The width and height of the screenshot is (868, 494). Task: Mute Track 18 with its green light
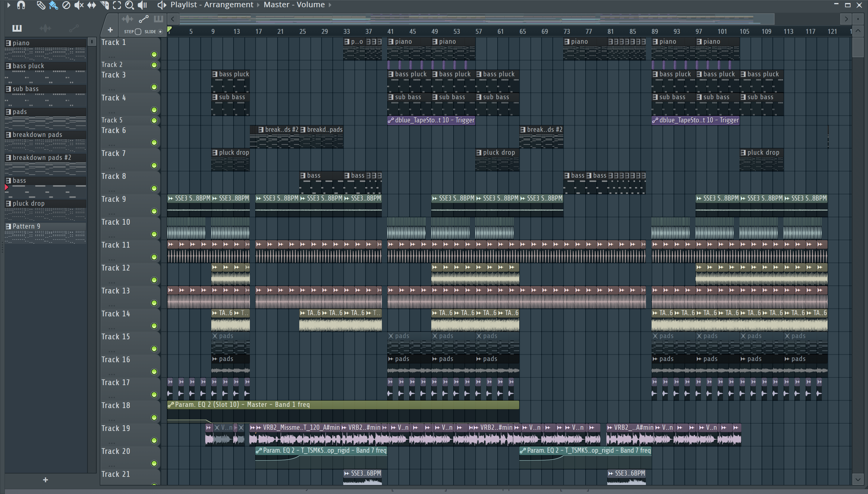154,417
